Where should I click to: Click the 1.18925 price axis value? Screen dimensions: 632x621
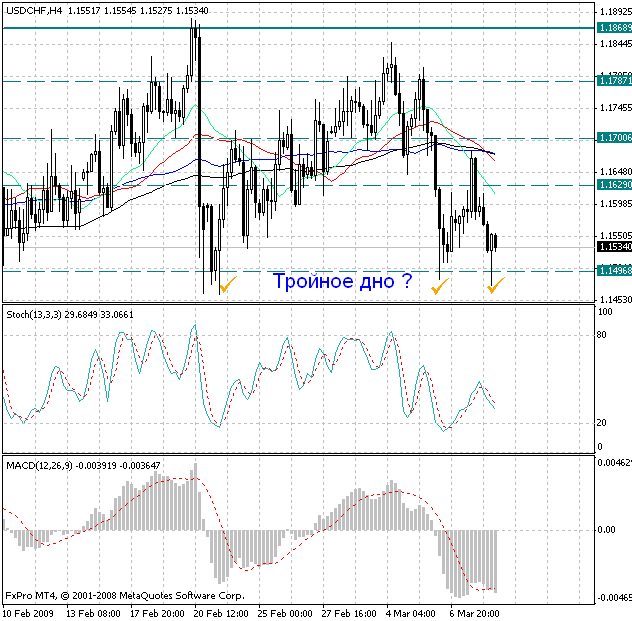coord(616,12)
